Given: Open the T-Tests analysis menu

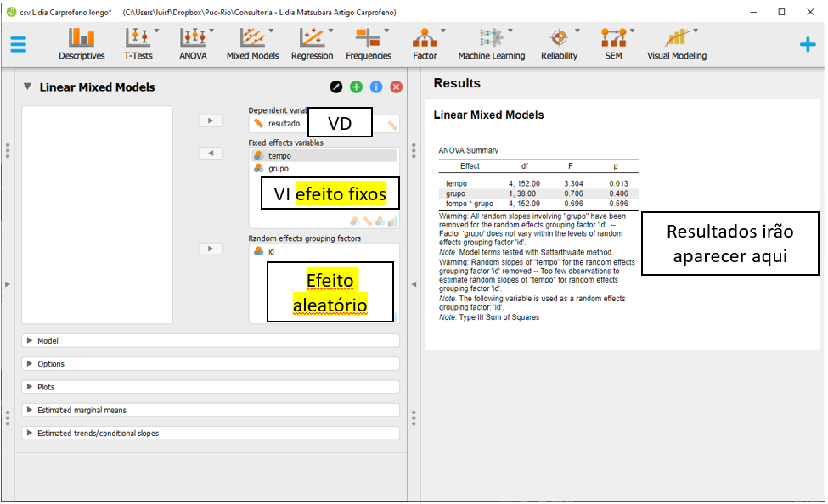Looking at the screenshot, I should (x=138, y=44).
